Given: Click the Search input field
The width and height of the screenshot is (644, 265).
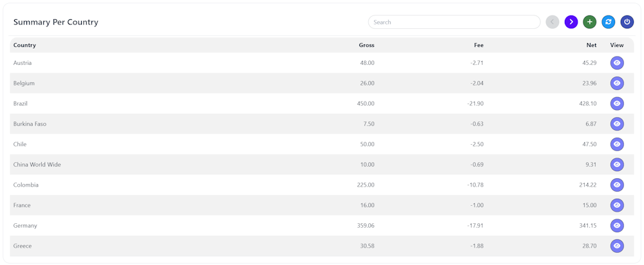Looking at the screenshot, I should click(454, 22).
